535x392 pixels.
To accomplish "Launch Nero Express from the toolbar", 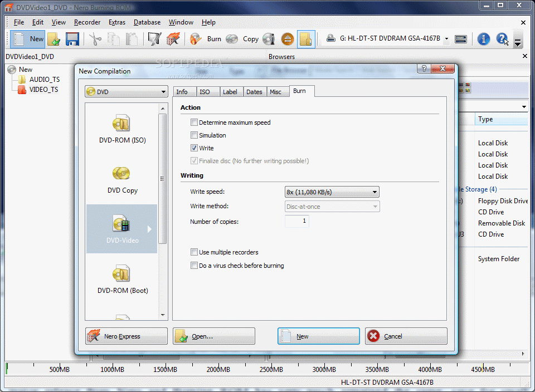I will click(173, 39).
